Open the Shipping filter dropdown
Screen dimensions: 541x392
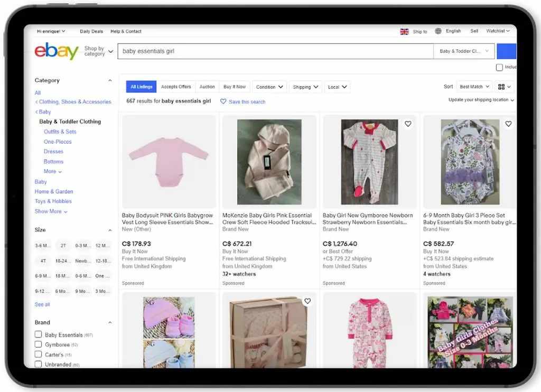305,87
